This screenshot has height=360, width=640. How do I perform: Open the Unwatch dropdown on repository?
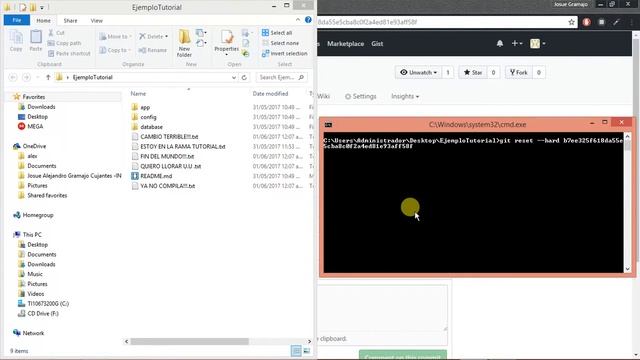(x=418, y=72)
